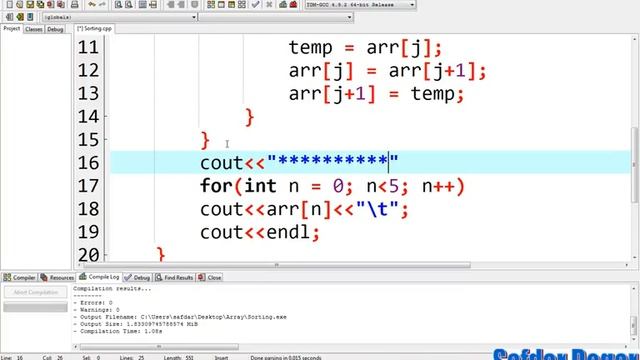Click the 'Compilation Time: 1.08s' line
This screenshot has height=360, width=640.
point(118,331)
